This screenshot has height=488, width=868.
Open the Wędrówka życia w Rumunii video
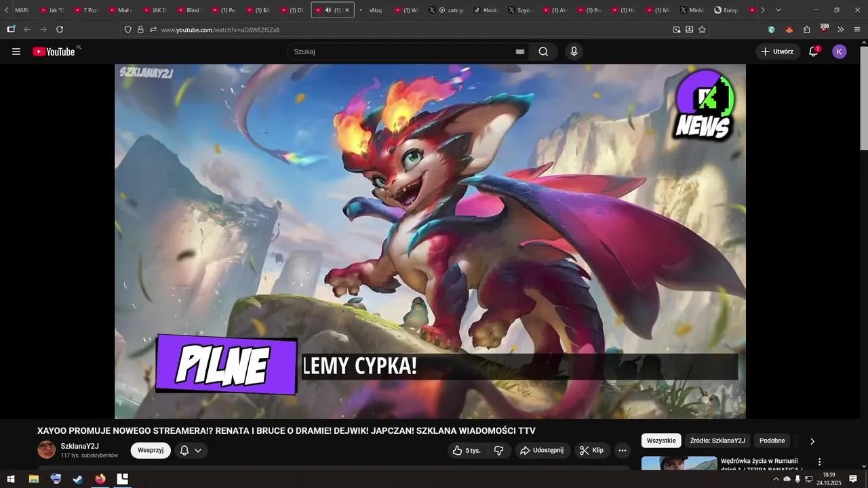[761, 464]
